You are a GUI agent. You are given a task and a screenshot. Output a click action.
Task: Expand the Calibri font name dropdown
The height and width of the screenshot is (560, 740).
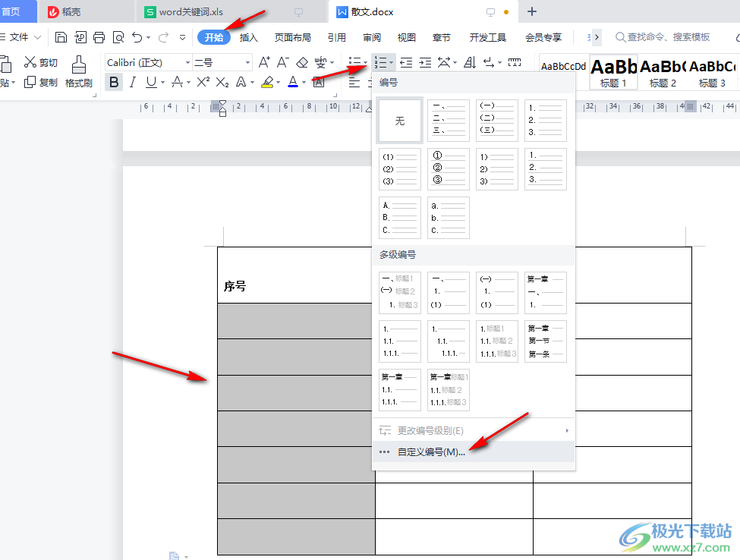[187, 64]
